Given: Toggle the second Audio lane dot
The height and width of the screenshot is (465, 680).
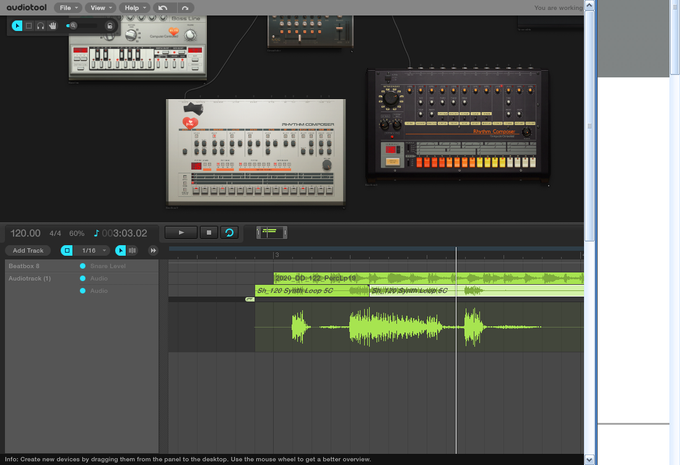Looking at the screenshot, I should 82,291.
